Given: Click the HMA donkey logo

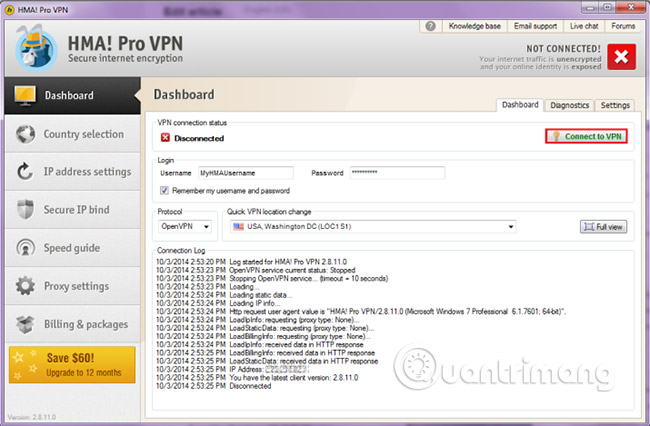Looking at the screenshot, I should pos(36,48).
